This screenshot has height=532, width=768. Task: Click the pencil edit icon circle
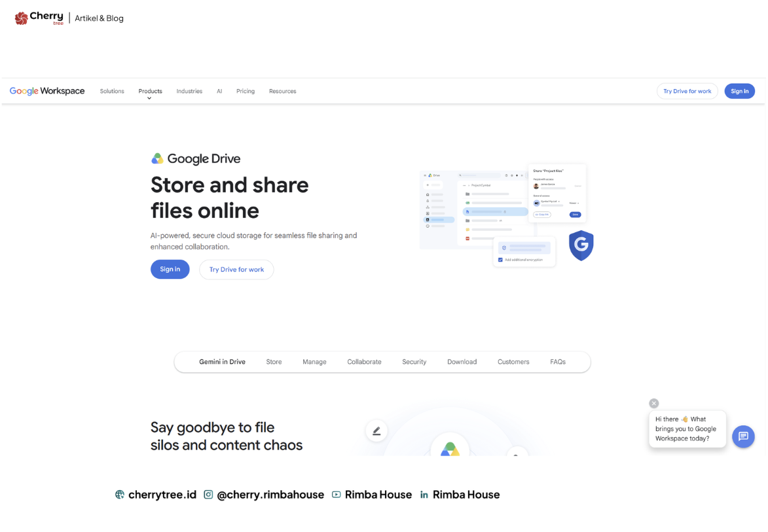click(376, 431)
